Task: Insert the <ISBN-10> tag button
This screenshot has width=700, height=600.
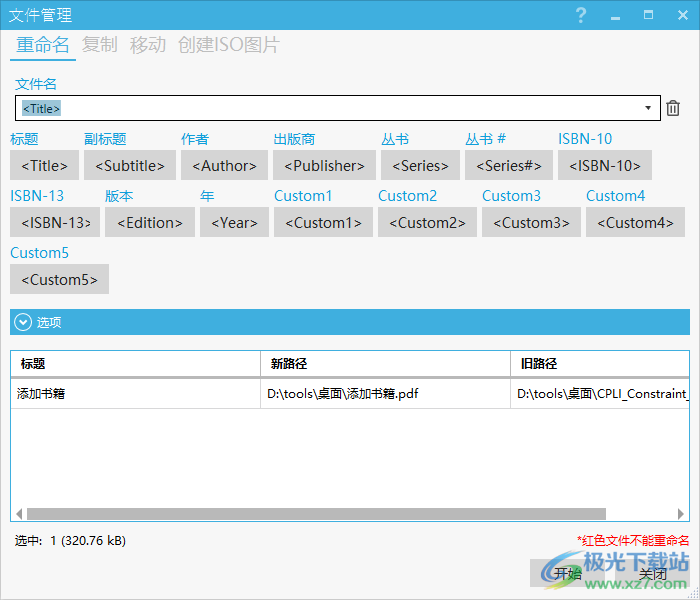Action: [x=604, y=165]
